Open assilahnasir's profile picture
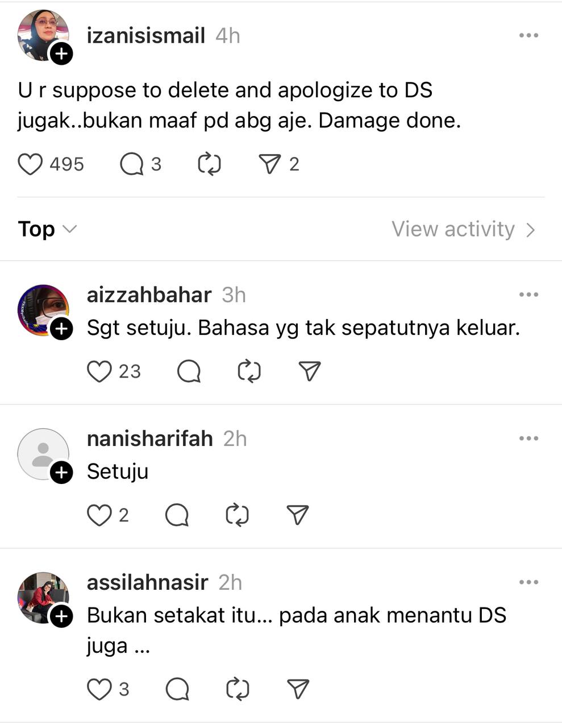562x728 pixels. (x=43, y=597)
